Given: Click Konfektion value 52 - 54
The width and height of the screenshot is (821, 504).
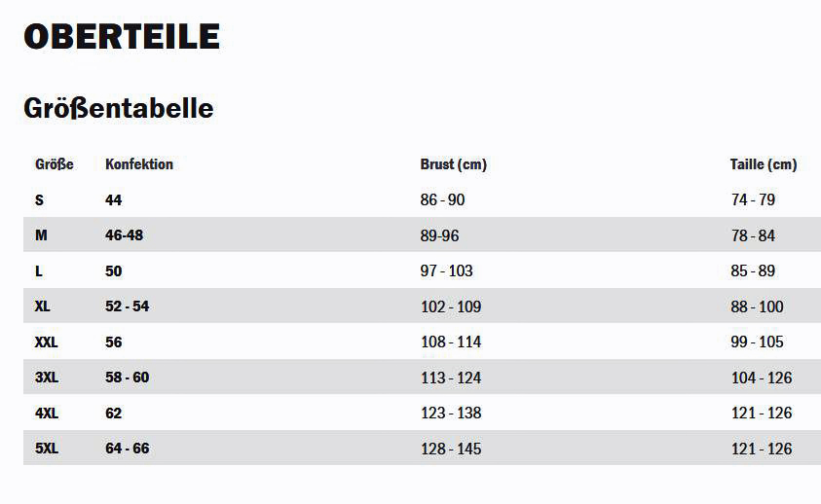Looking at the screenshot, I should 128,306.
